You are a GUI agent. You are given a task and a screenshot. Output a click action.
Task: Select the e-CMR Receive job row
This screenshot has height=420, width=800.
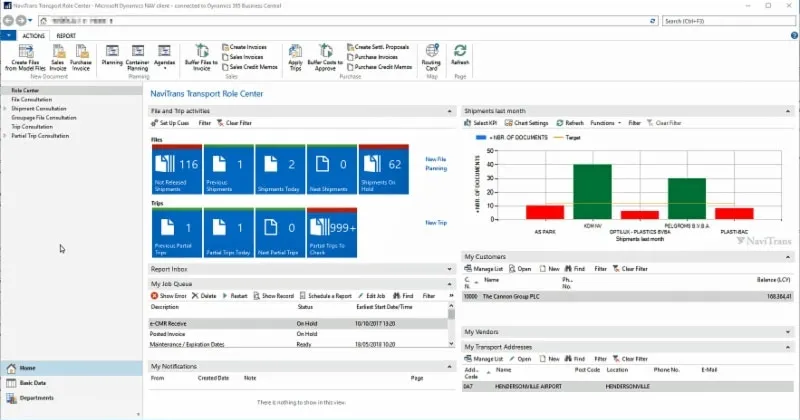coord(298,324)
